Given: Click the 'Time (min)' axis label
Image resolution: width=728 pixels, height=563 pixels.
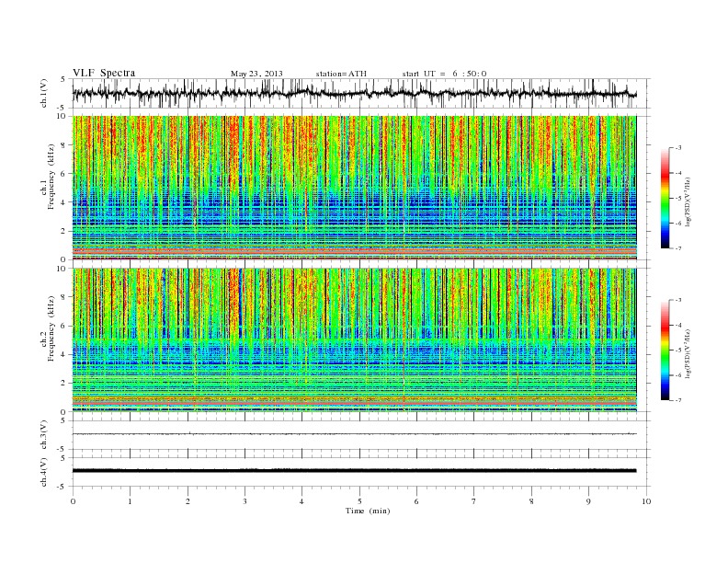Looking at the screenshot, I should coord(368,511).
